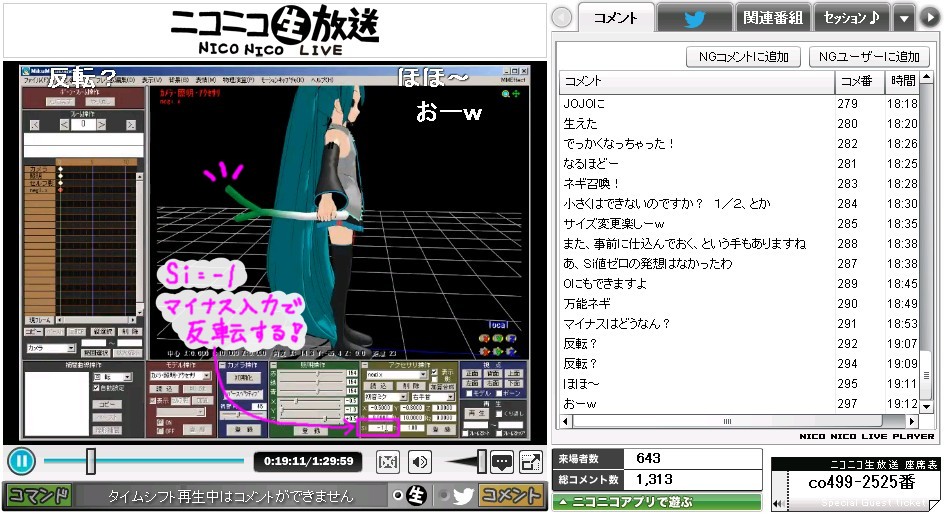Click MMD view zoom magnifier icon

506,93
